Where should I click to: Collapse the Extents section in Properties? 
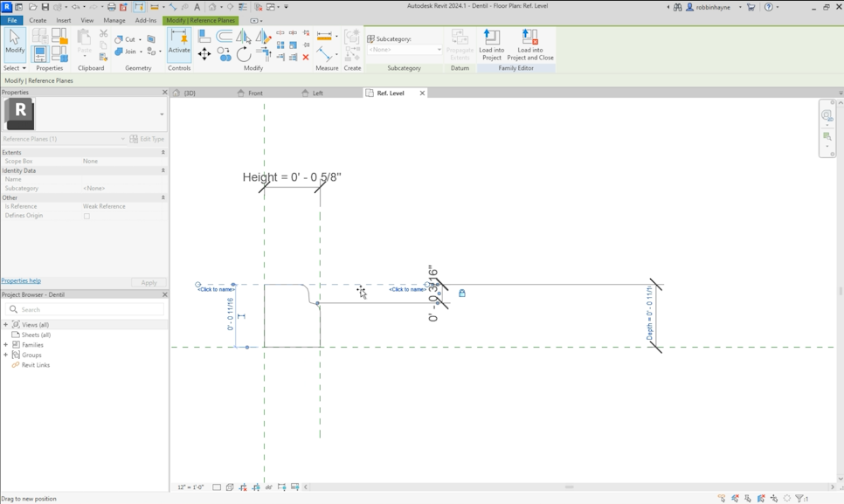tap(163, 152)
